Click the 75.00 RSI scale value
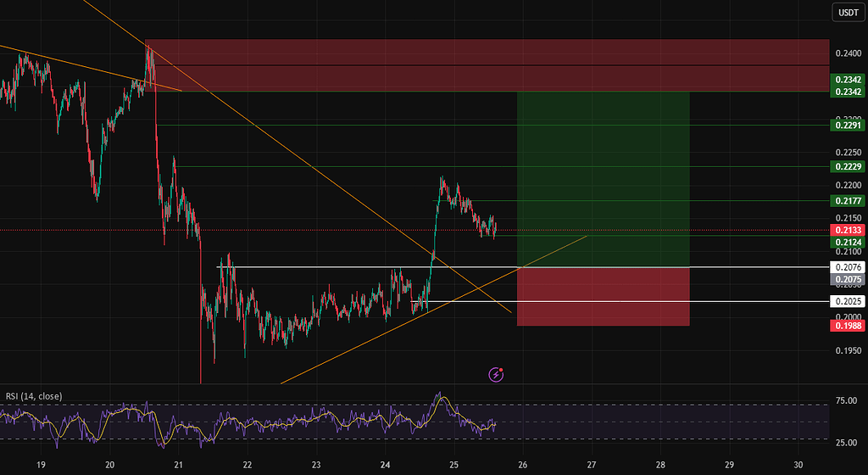The height and width of the screenshot is (475, 868). 846,400
